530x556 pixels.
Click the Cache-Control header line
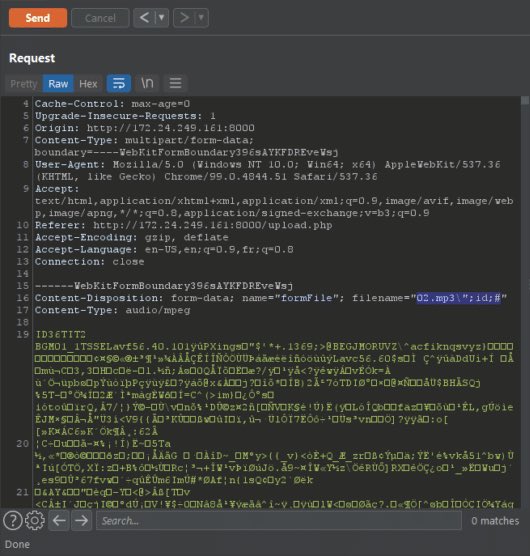pyautogui.click(x=112, y=104)
